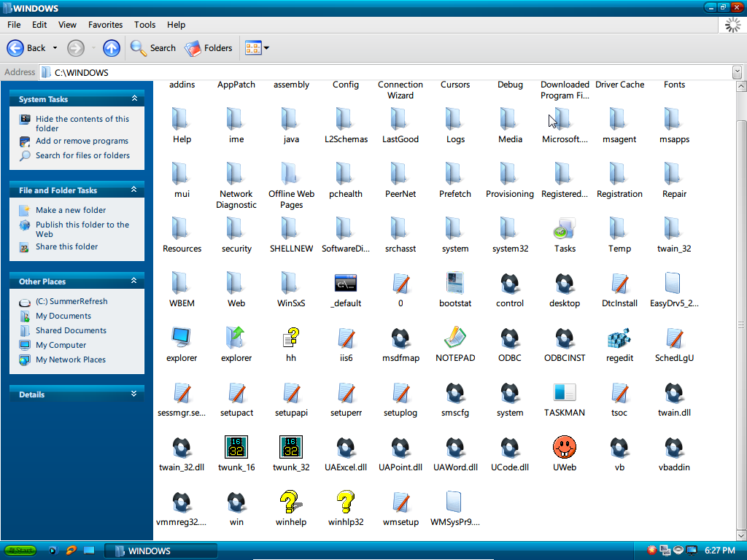The width and height of the screenshot is (747, 560).
Task: Click the Start button on taskbar
Action: (x=20, y=551)
